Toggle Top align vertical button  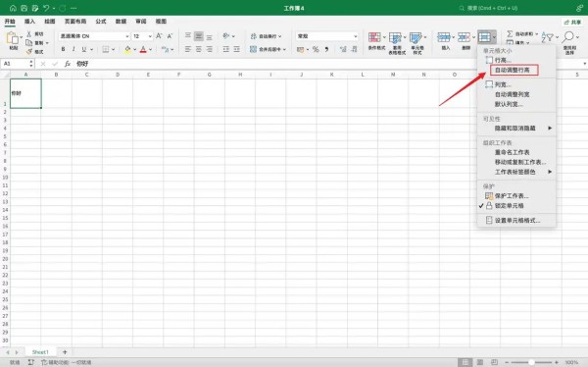[x=188, y=36]
